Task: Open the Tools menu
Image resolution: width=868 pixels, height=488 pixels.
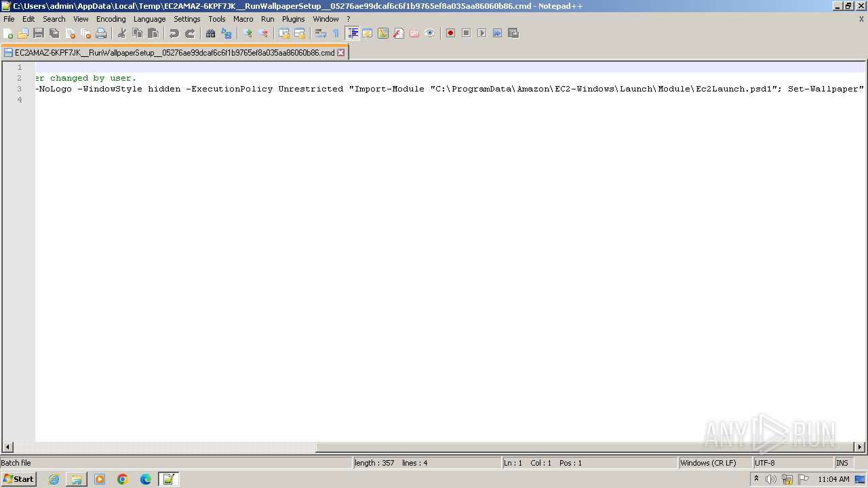Action: 217,19
